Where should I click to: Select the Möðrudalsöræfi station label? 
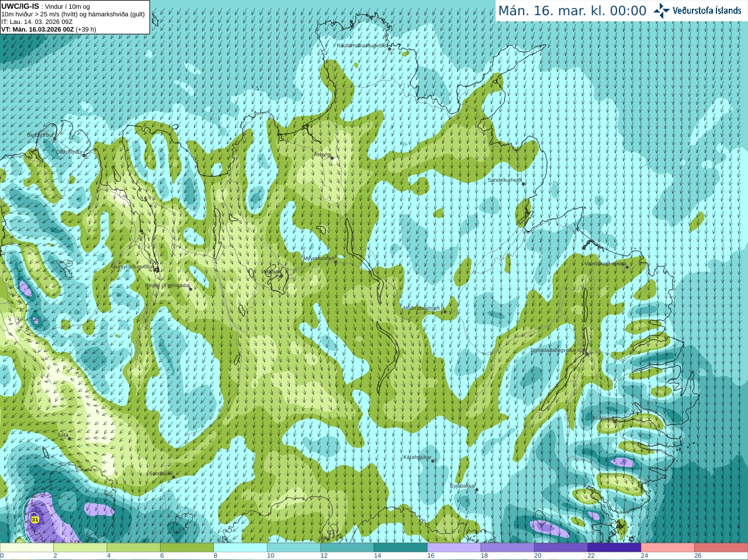(424, 308)
